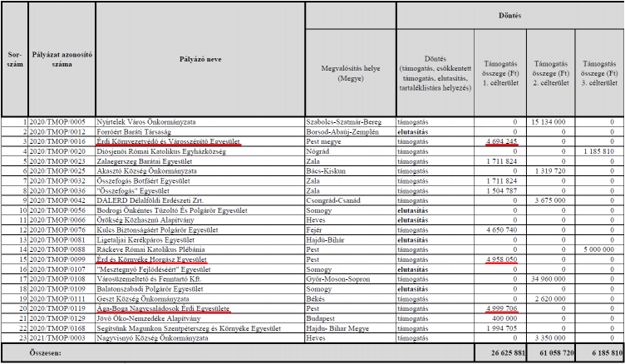Click the amount 5 000 000
Viewport: 625px width, 364px height.
point(602,250)
